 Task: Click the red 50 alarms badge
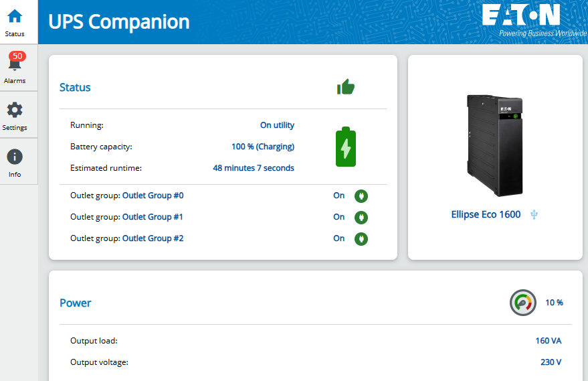(x=17, y=56)
